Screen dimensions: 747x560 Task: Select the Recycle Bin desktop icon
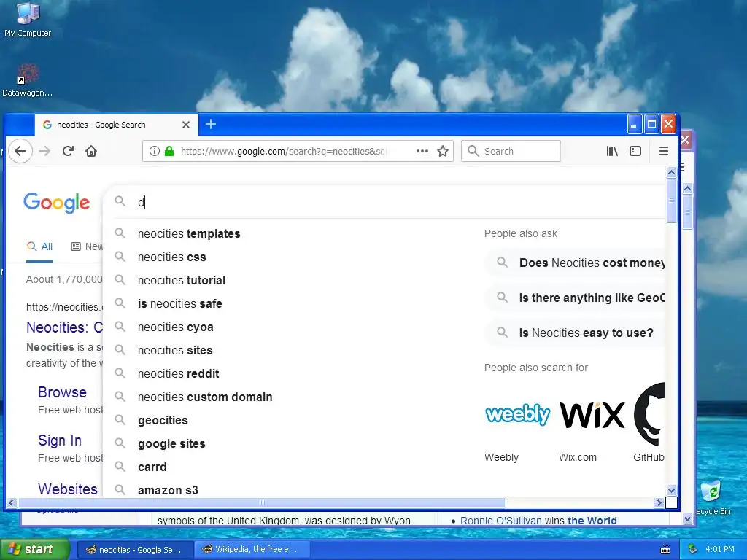pos(713,498)
